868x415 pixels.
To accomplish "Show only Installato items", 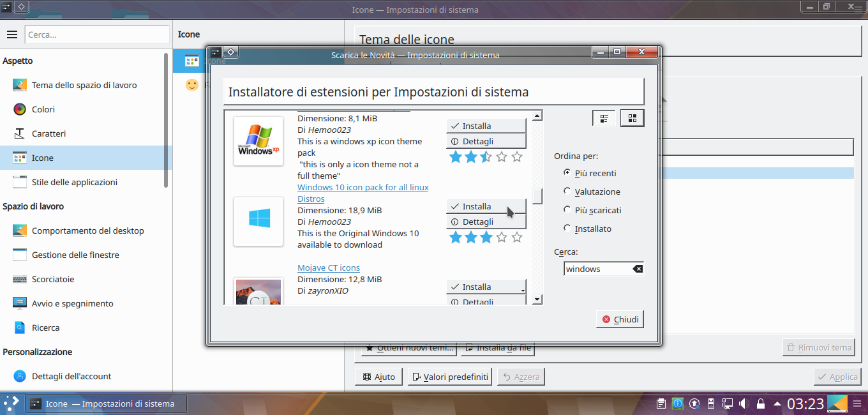I will pyautogui.click(x=587, y=229).
